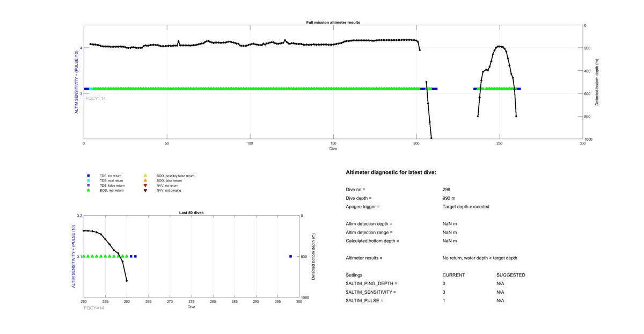Viewport: 644px width, 334px height.
Task: Click the 'Altimeter diagnostic for latest dive:' heading
Action: coord(391,172)
